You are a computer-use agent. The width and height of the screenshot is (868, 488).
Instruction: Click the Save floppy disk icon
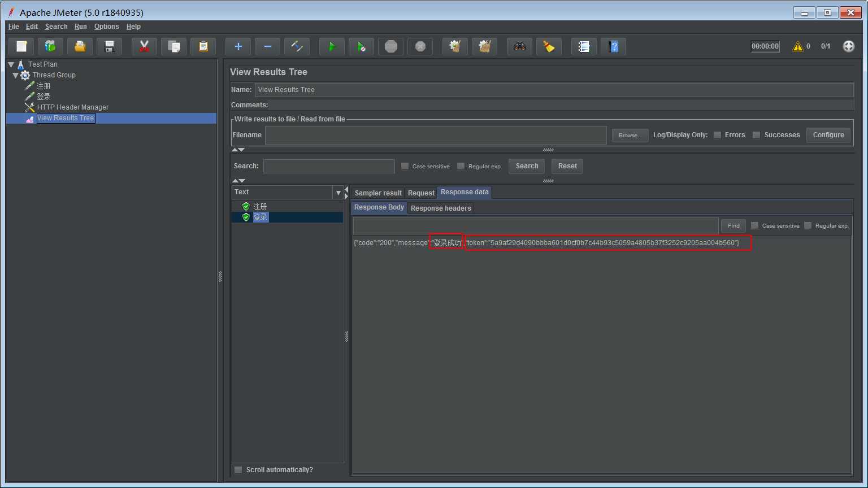pos(110,46)
